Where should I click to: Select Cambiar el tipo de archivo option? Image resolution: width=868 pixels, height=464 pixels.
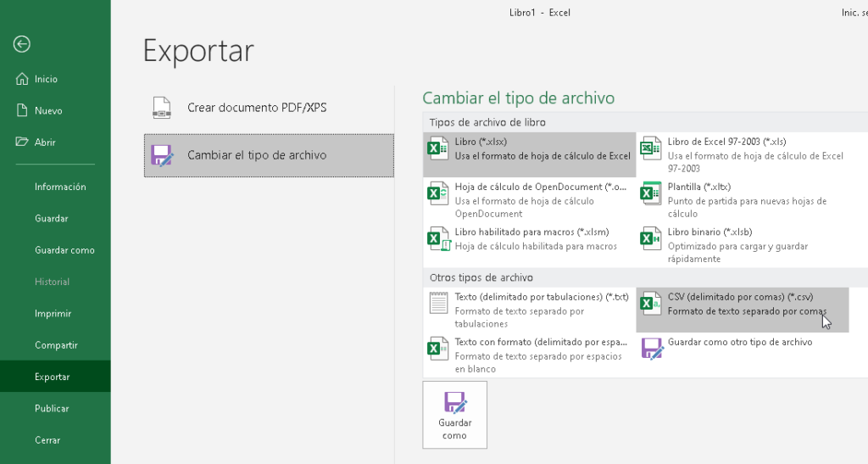(x=269, y=155)
